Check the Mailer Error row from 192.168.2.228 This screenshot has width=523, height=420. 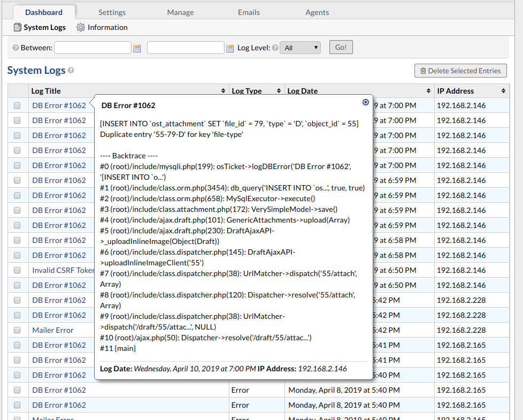[x=17, y=331]
